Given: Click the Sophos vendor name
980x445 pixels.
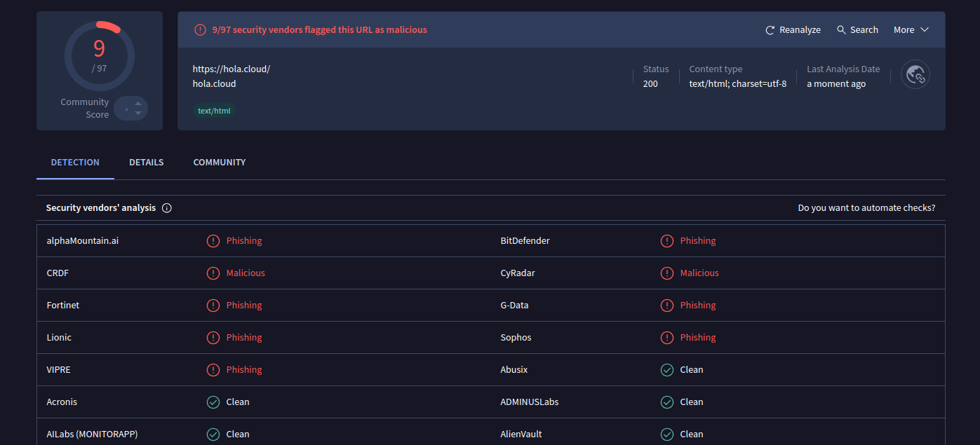Looking at the screenshot, I should click(x=516, y=337).
